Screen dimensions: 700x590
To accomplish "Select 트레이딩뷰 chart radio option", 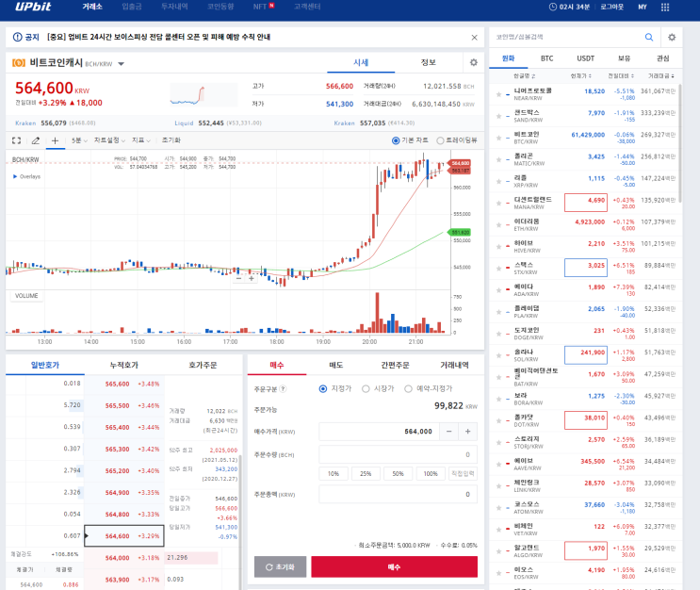I will [x=440, y=140].
